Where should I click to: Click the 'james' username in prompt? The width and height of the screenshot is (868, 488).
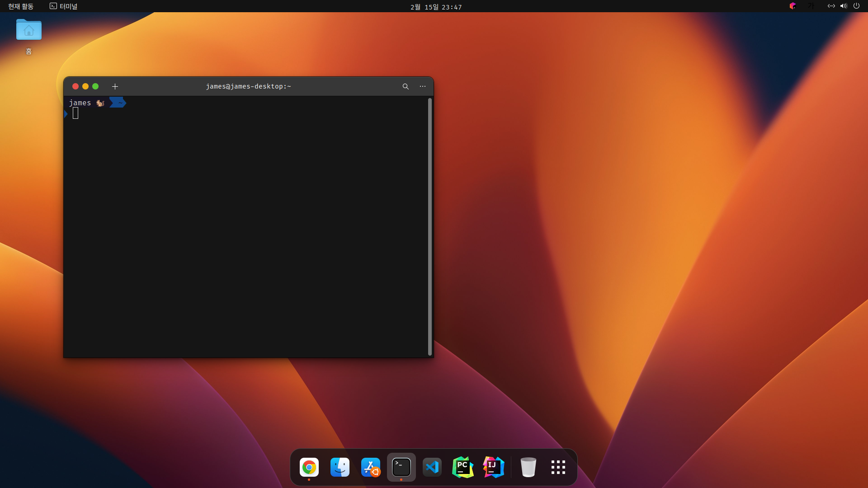pyautogui.click(x=80, y=103)
